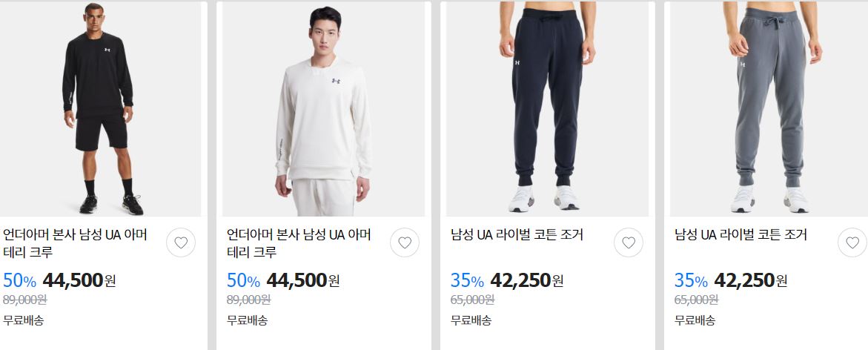Open white crew sweatshirt product image
868x350 pixels.
click(323, 108)
